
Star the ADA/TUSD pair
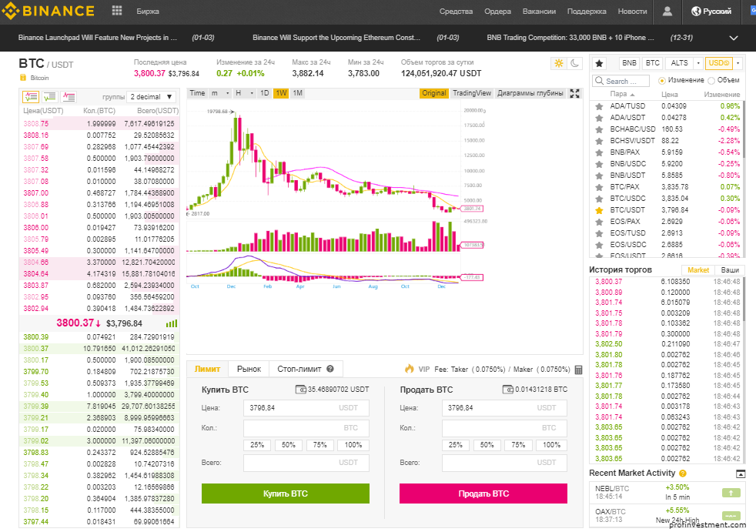click(599, 106)
